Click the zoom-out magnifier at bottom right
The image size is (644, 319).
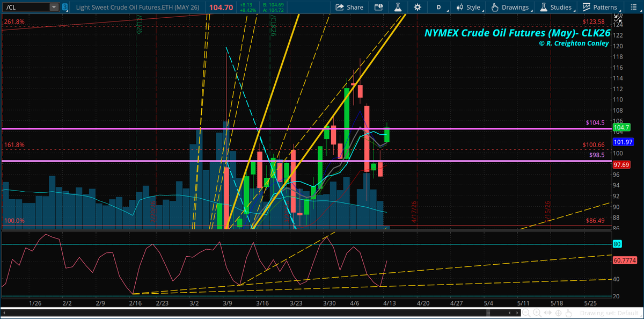coord(525,313)
